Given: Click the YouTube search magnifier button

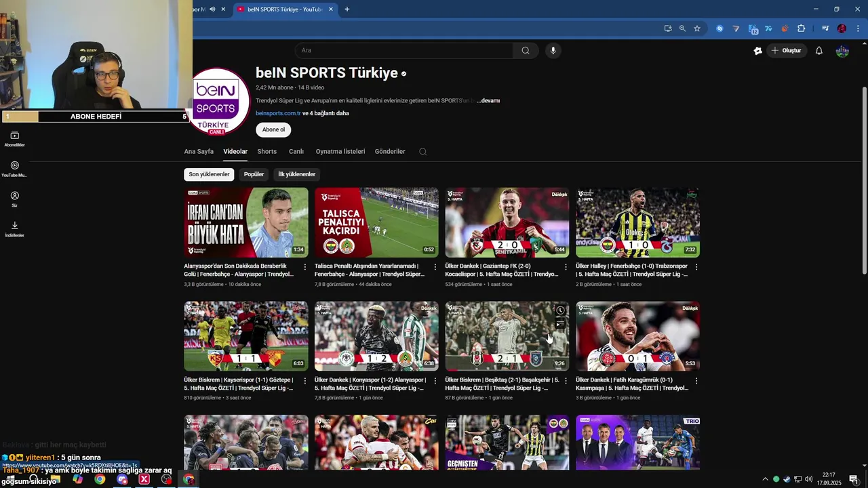Looking at the screenshot, I should click(x=526, y=50).
